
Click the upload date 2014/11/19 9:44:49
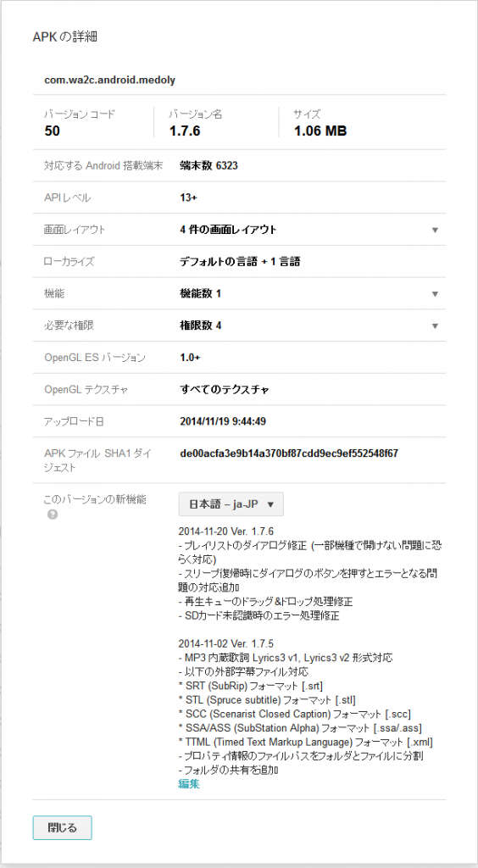click(x=224, y=421)
